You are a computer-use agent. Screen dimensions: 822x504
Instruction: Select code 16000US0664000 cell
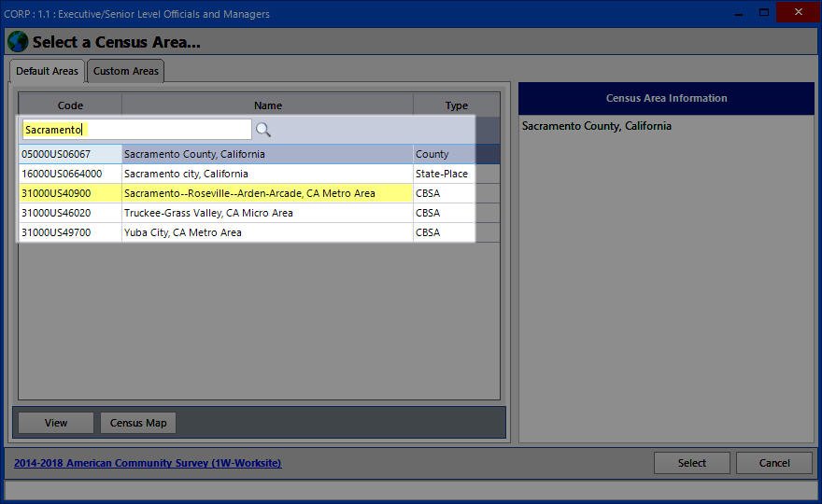point(70,174)
